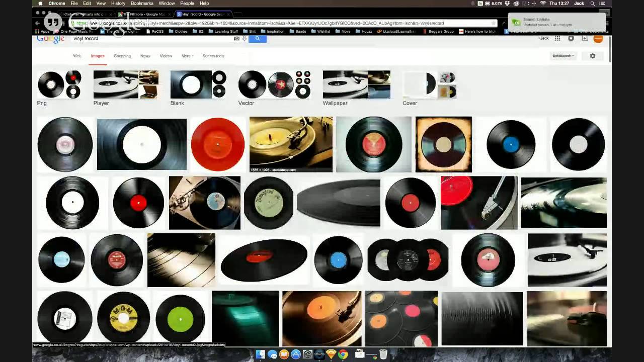The image size is (644, 362).
Task: Click the vinyl record search input field
Action: point(151,39)
